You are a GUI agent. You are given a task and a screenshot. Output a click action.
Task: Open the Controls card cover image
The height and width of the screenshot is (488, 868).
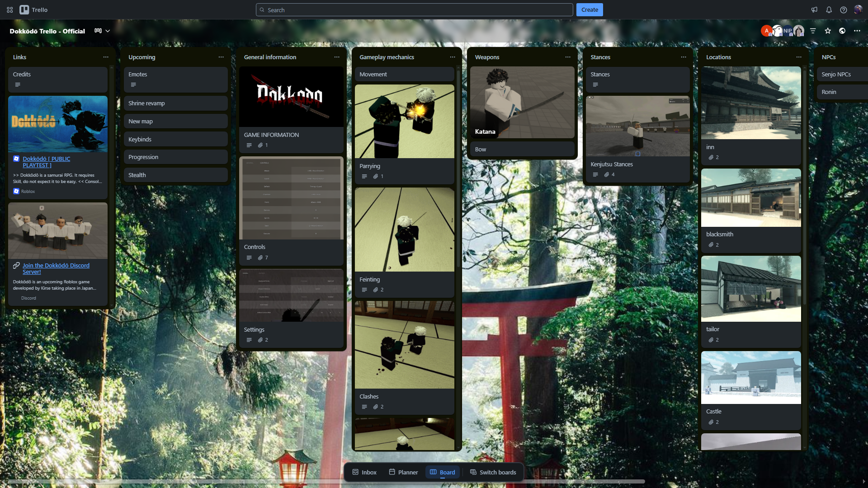(x=291, y=198)
